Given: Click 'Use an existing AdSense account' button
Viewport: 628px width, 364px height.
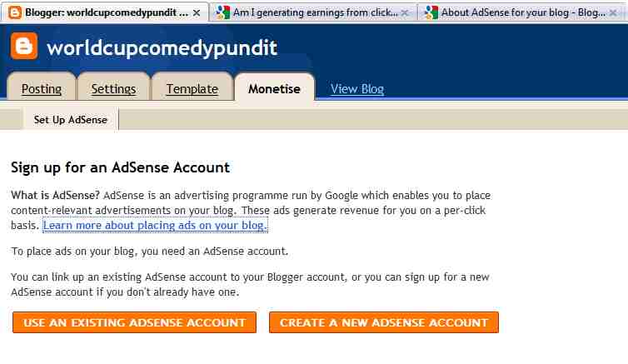Looking at the screenshot, I should pos(134,322).
